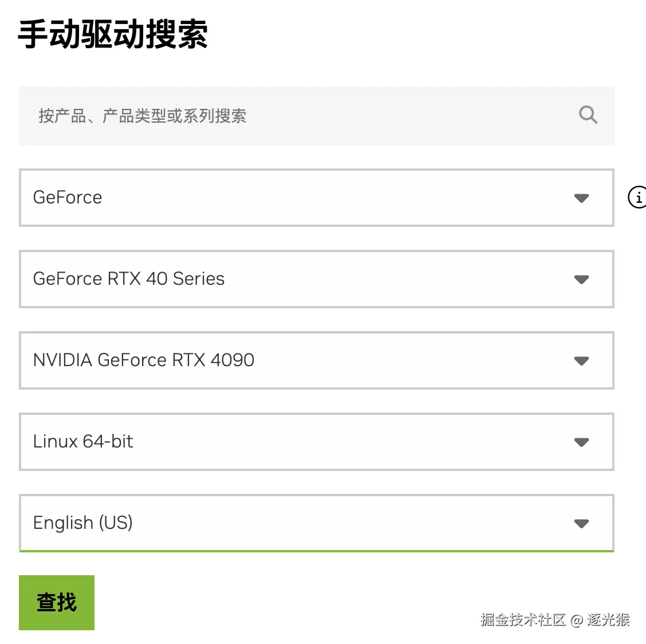Open the English (US) language dropdown
646x644 pixels.
316,523
